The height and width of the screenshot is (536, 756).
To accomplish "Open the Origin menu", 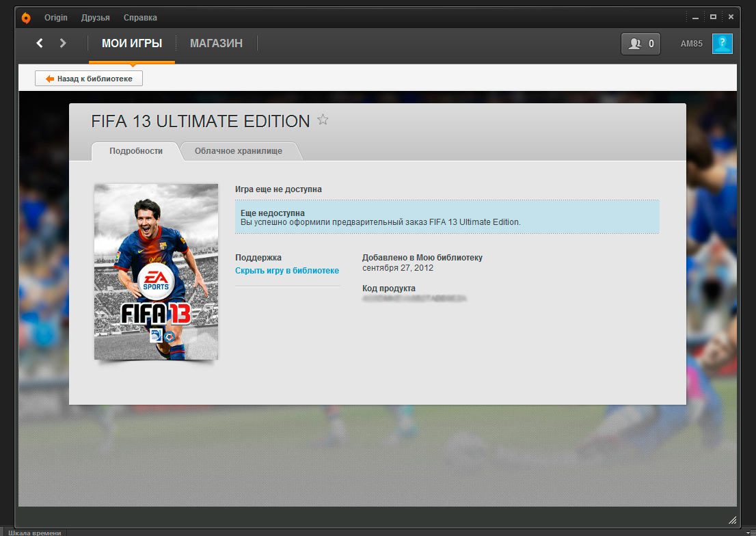I will [56, 18].
